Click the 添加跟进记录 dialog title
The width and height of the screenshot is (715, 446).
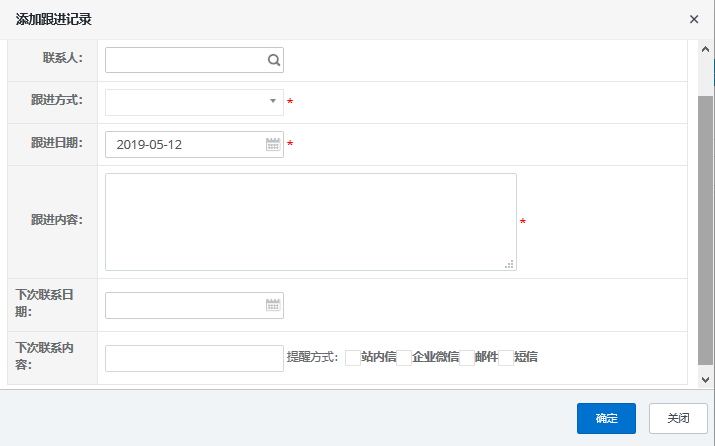[55, 19]
